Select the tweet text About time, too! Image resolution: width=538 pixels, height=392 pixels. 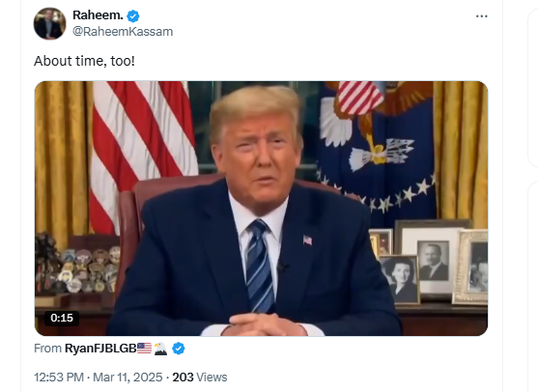pos(84,61)
